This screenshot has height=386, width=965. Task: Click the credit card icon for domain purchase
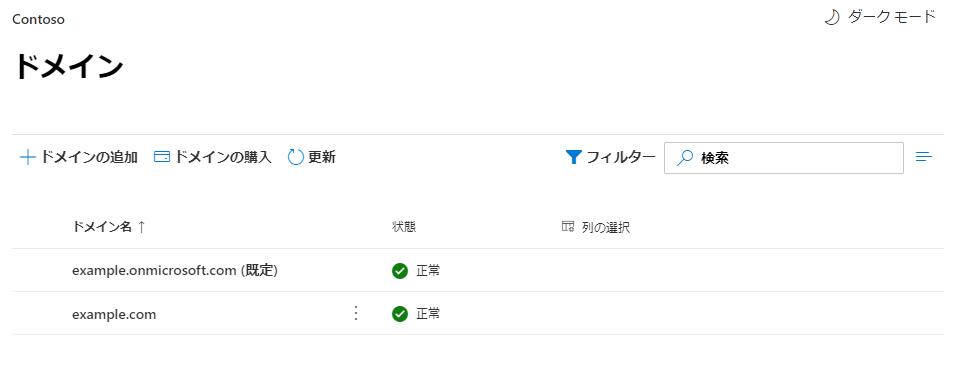[162, 158]
